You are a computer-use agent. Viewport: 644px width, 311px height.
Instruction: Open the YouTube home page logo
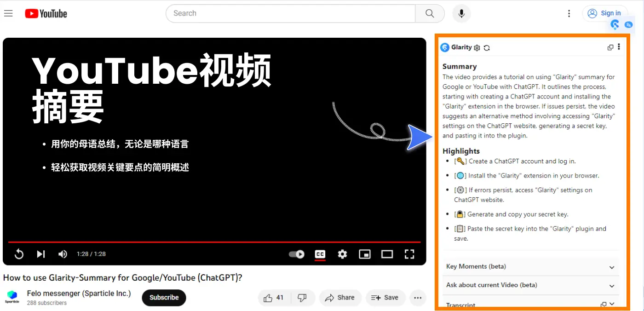[46, 13]
